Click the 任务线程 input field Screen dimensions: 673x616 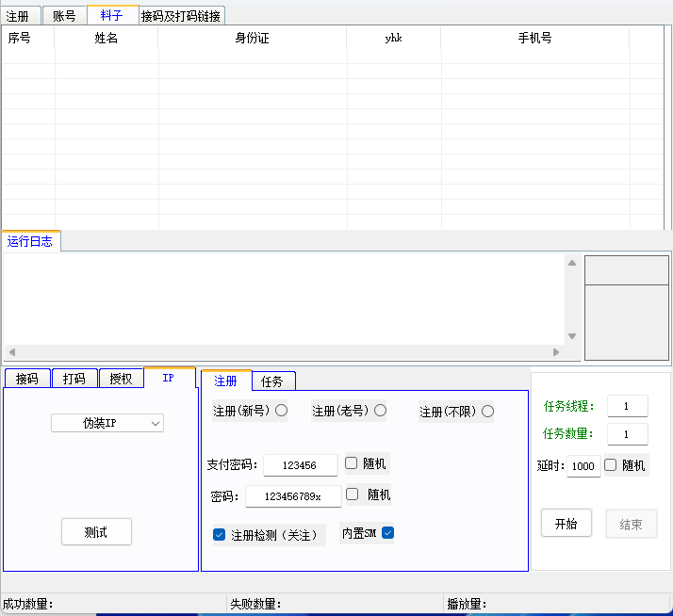627,406
